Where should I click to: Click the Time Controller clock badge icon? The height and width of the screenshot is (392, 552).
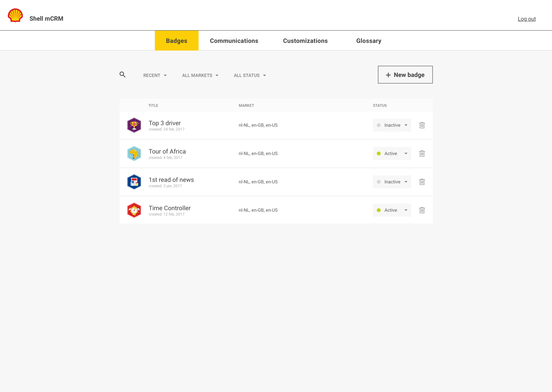[x=134, y=210]
